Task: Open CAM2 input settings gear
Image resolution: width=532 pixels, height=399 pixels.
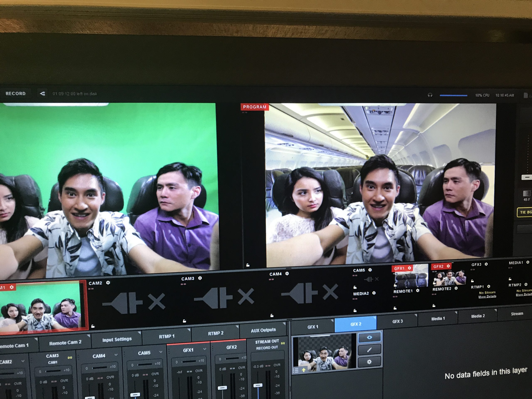Action: coord(108,283)
